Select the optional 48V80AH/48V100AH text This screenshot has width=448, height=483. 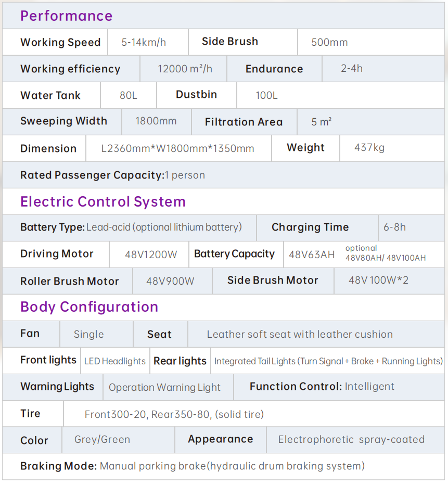pos(386,253)
